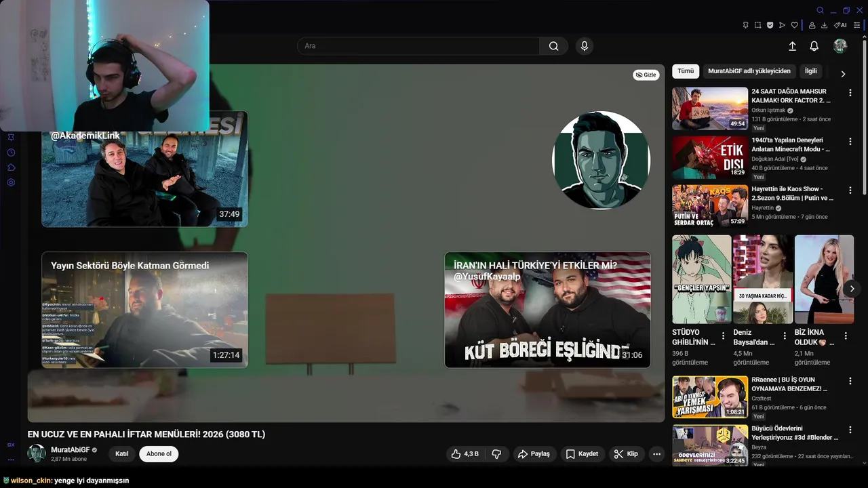Viewport: 868px width, 488px height.
Task: Open Opera sidebar pinboard pin icon
Action: 11,137
